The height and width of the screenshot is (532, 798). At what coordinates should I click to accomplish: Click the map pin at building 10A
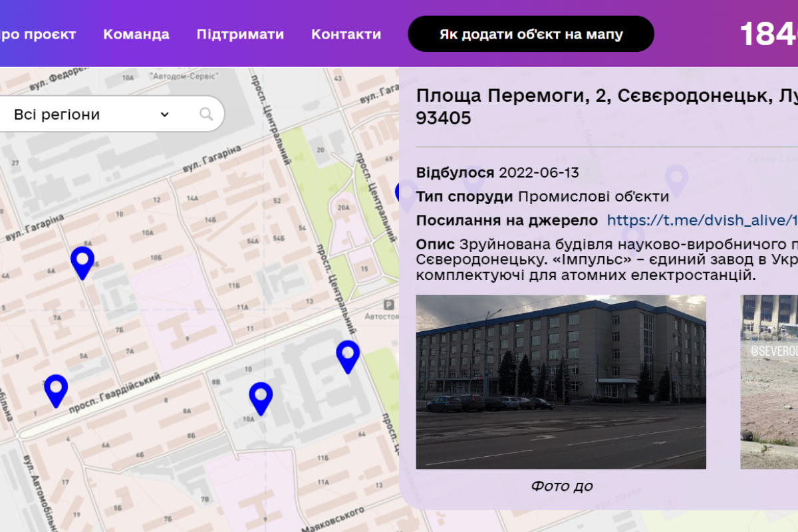point(261,398)
